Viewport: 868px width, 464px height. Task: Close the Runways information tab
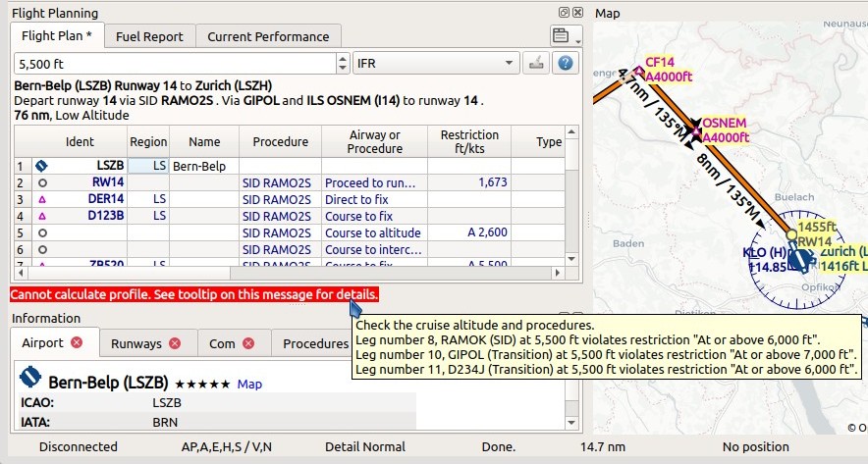click(175, 343)
